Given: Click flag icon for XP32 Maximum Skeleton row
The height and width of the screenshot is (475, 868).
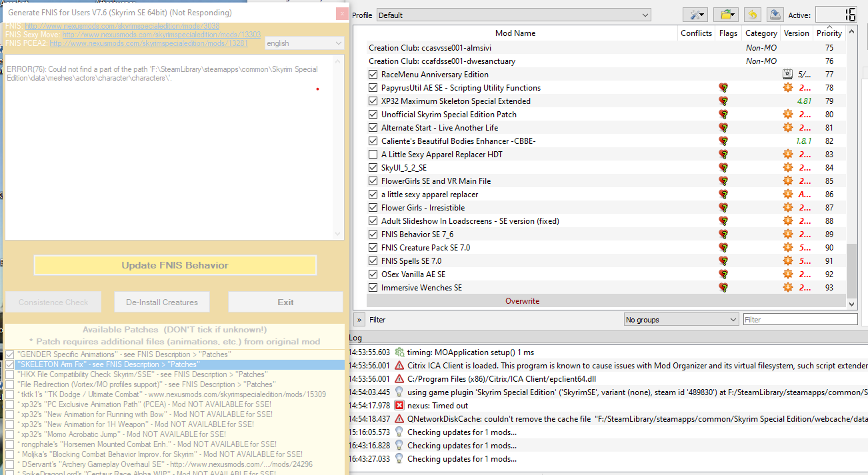Looking at the screenshot, I should point(723,101).
